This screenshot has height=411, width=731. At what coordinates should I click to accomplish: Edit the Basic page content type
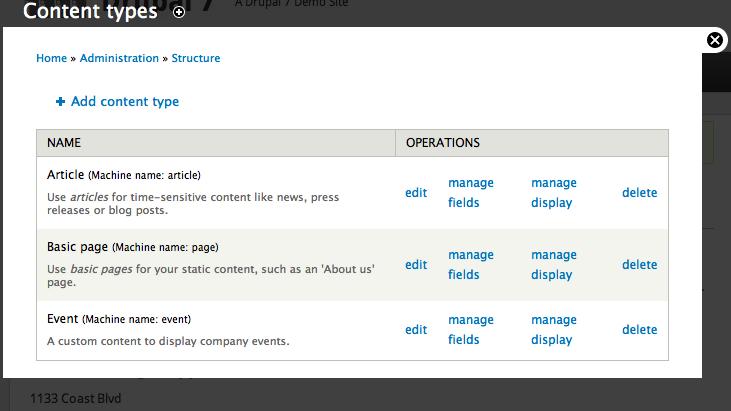416,265
